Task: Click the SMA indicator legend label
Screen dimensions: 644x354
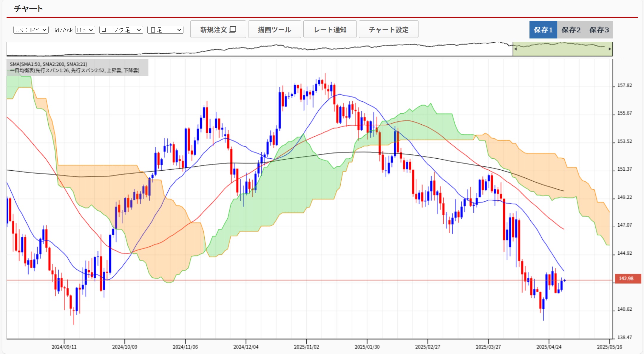Action: pos(48,64)
